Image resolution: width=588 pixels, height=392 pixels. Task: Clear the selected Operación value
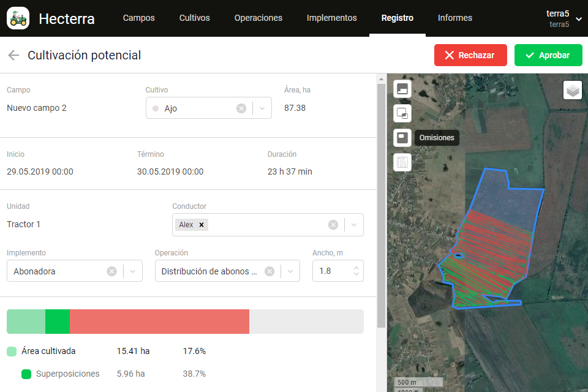click(x=269, y=271)
